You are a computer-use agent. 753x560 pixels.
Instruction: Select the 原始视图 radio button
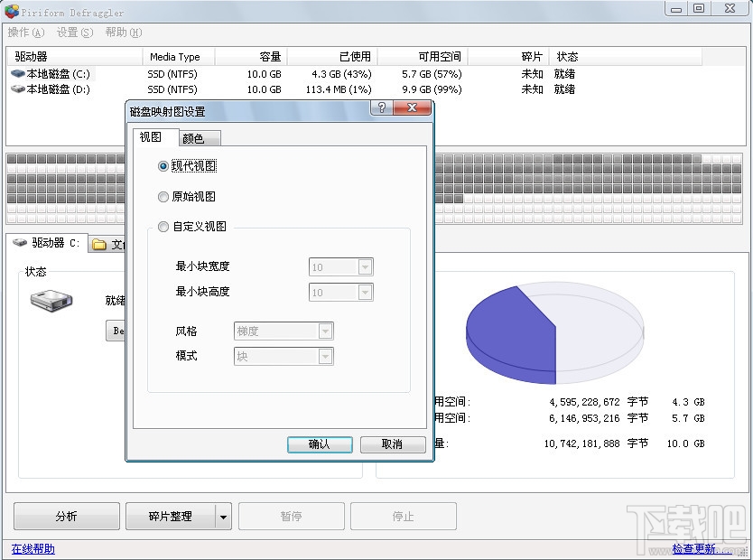point(163,197)
